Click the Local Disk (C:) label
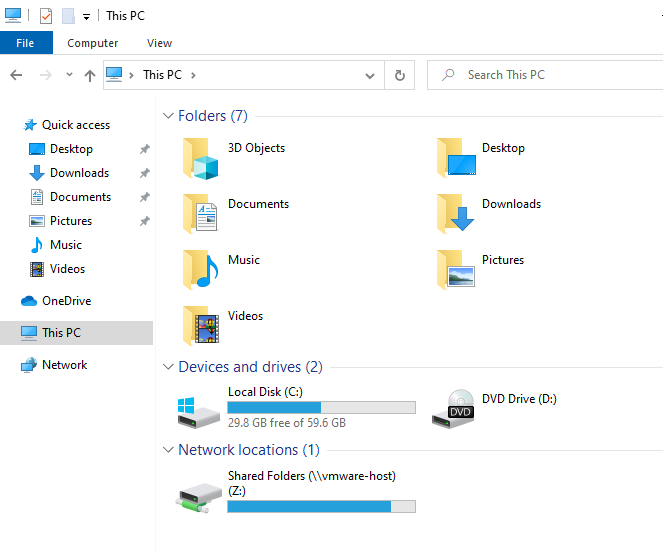Image resolution: width=663 pixels, height=552 pixels. tap(265, 392)
